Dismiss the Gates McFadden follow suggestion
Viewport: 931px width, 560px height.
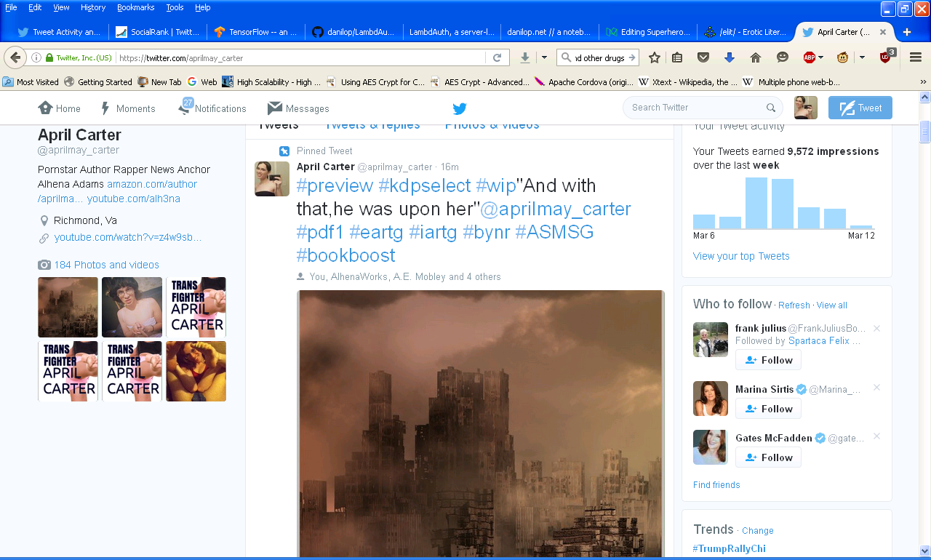coord(877,436)
